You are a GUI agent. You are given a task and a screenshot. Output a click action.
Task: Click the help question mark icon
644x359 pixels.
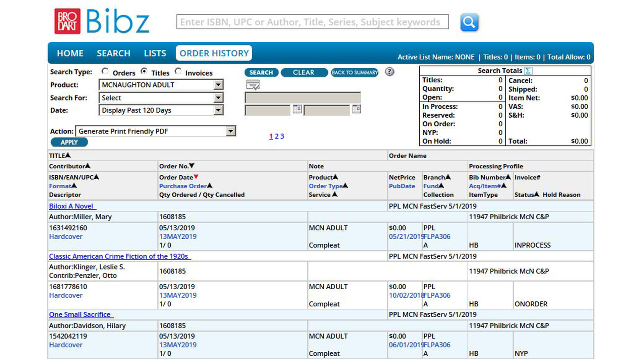(389, 72)
